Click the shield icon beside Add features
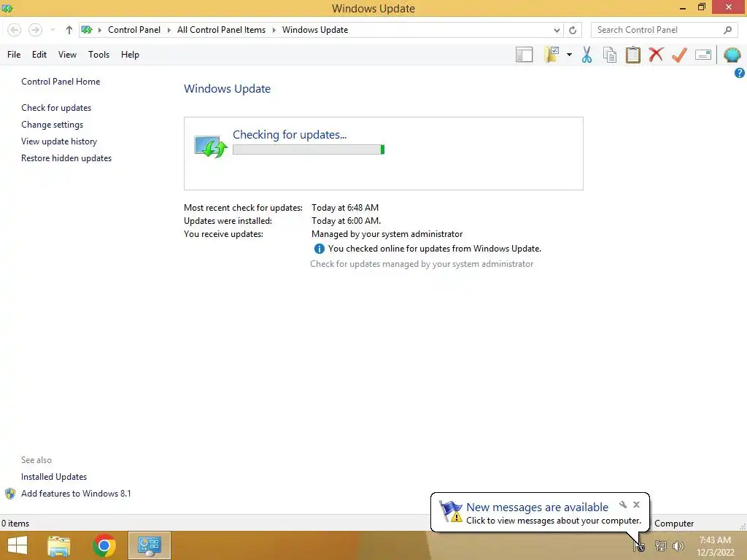This screenshot has width=747, height=560. pyautogui.click(x=10, y=494)
